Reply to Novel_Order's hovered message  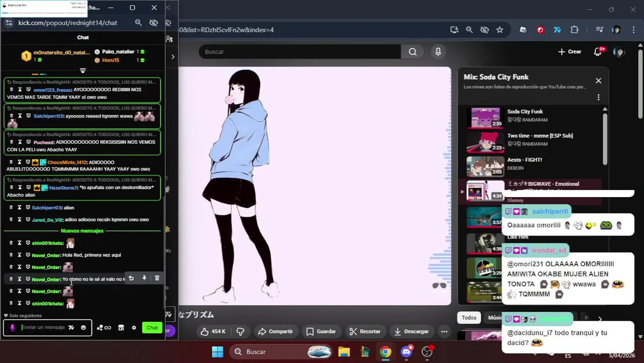[131, 278]
